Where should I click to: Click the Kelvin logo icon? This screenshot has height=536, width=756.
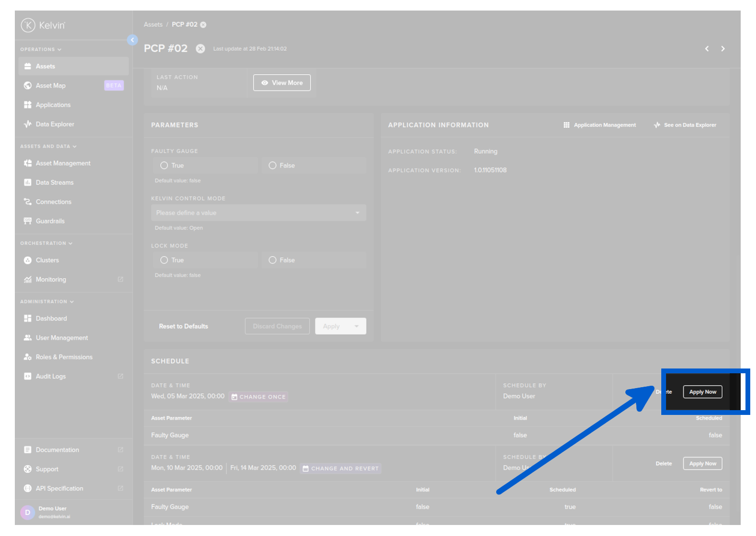click(28, 25)
